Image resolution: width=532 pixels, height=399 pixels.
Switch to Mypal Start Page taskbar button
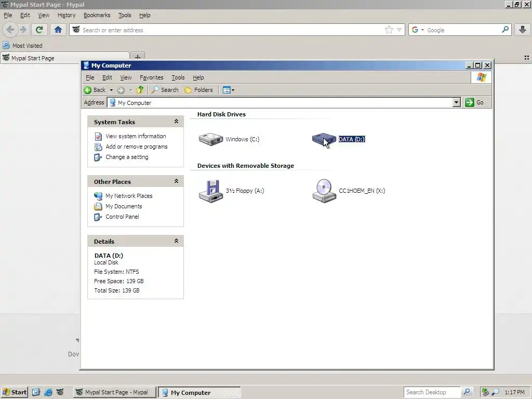coord(114,392)
